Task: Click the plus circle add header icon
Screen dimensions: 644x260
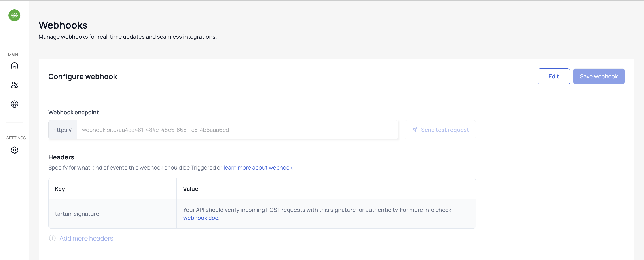Action: pos(52,238)
